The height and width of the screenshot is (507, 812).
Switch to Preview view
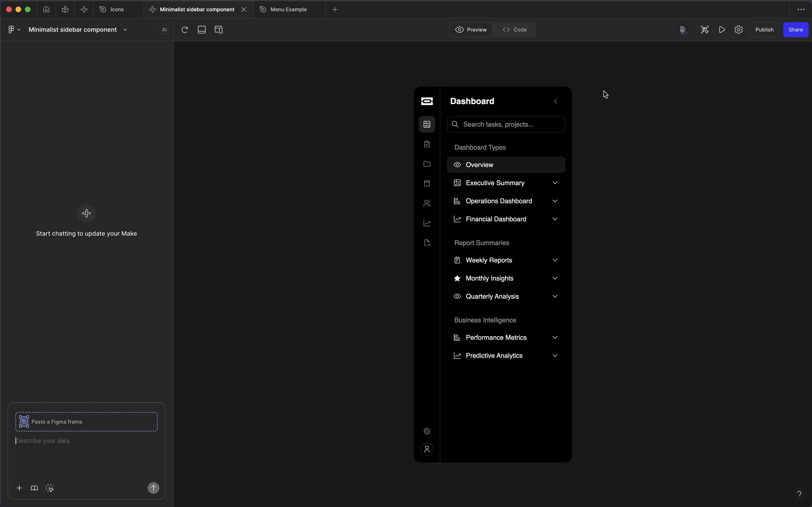tap(471, 30)
